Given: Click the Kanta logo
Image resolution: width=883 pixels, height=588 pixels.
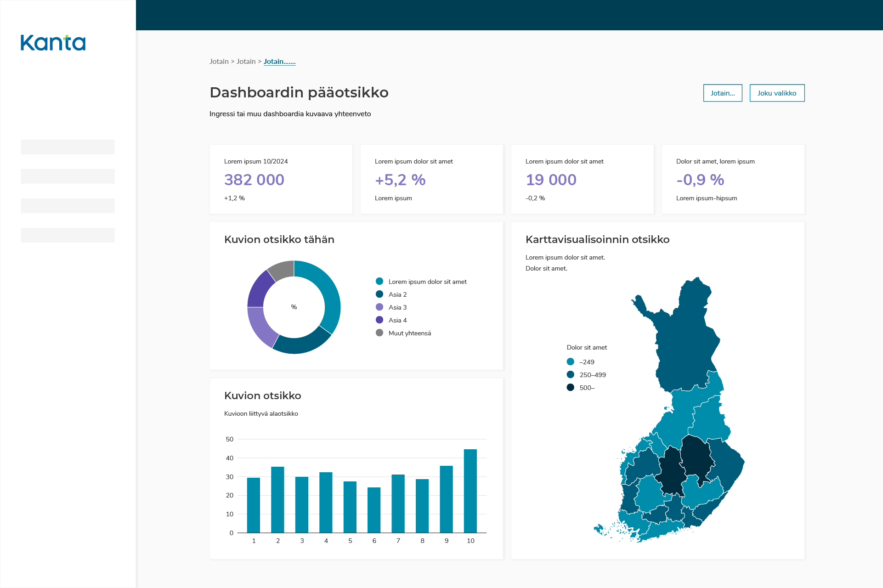Looking at the screenshot, I should click(53, 43).
